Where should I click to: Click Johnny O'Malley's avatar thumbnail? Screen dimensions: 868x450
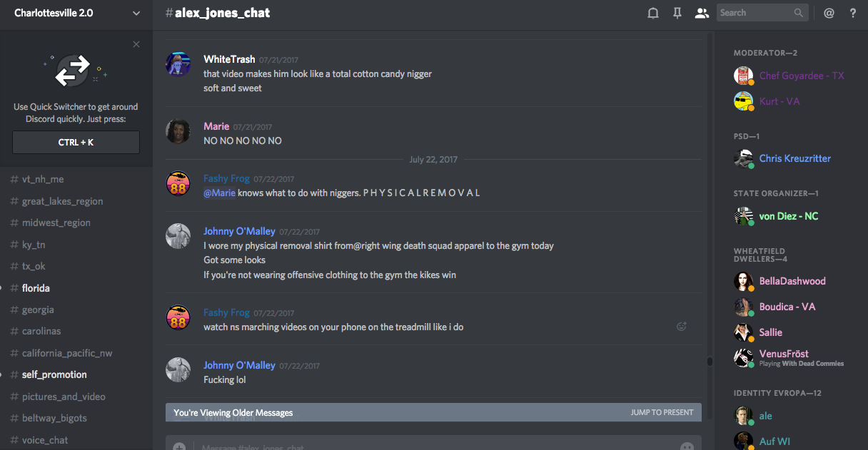coord(178,236)
